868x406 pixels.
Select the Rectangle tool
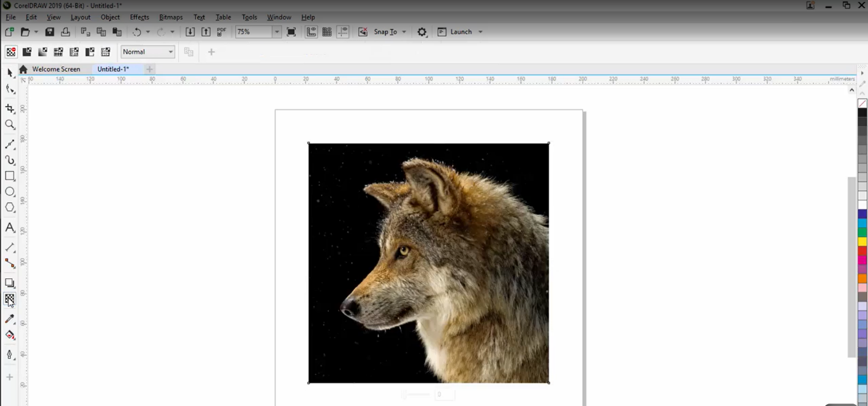10,176
